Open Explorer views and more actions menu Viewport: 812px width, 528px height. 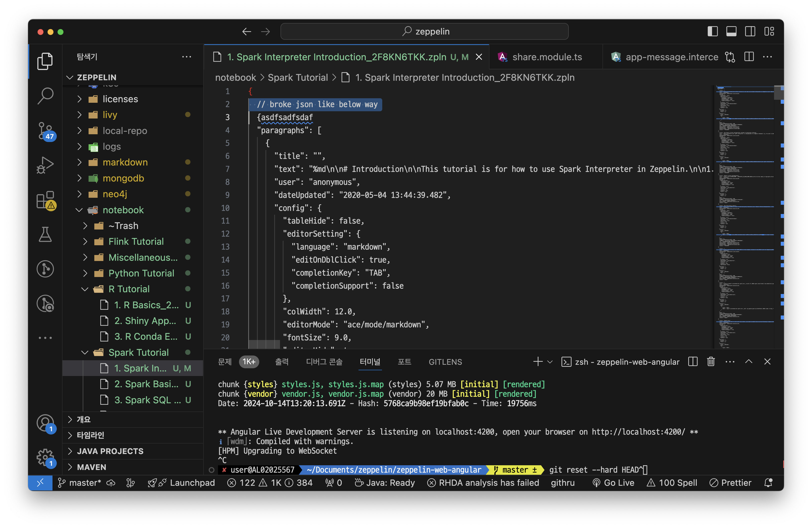[186, 57]
